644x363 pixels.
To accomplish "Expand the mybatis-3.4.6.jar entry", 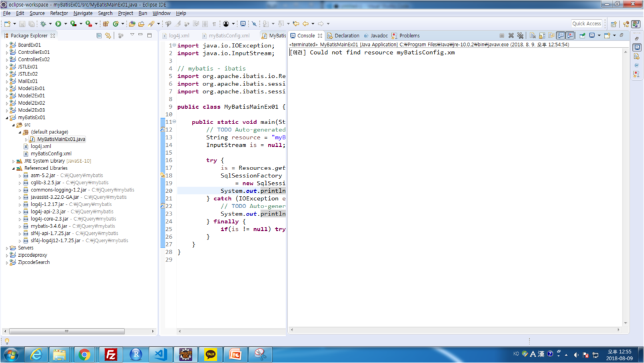I will (x=20, y=226).
